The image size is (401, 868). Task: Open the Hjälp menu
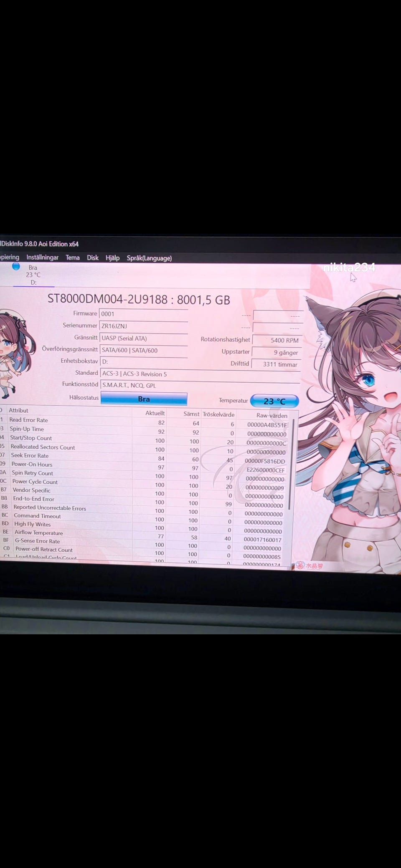tap(113, 258)
